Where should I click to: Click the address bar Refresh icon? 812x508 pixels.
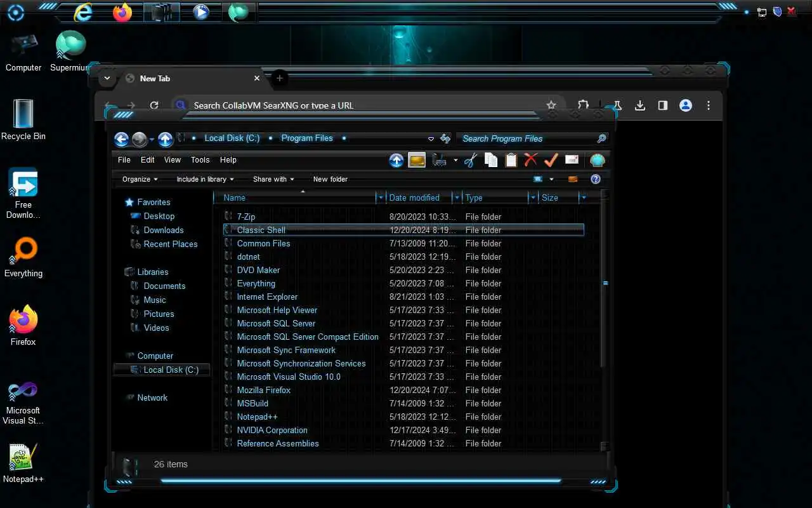tap(445, 138)
